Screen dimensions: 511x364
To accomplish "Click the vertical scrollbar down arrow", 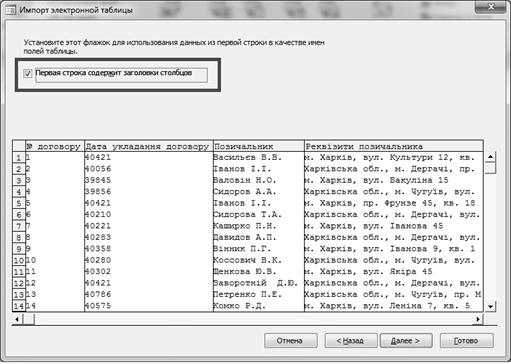I will click(490, 306).
